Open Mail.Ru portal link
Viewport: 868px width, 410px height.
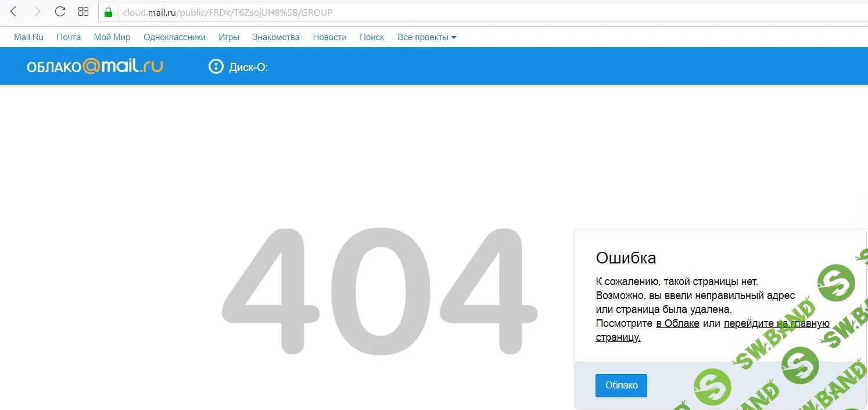click(x=28, y=37)
